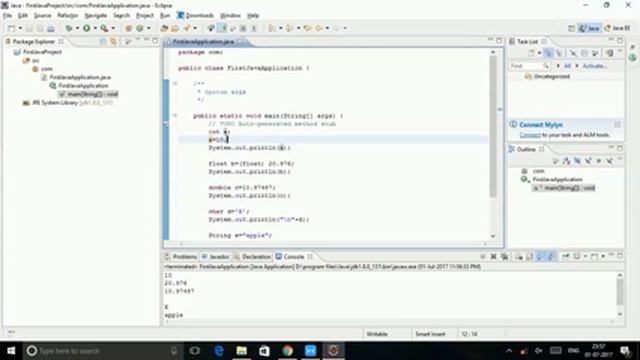Toggle Categorized view in Task List
This screenshot has height=360, width=640.
tap(548, 53)
